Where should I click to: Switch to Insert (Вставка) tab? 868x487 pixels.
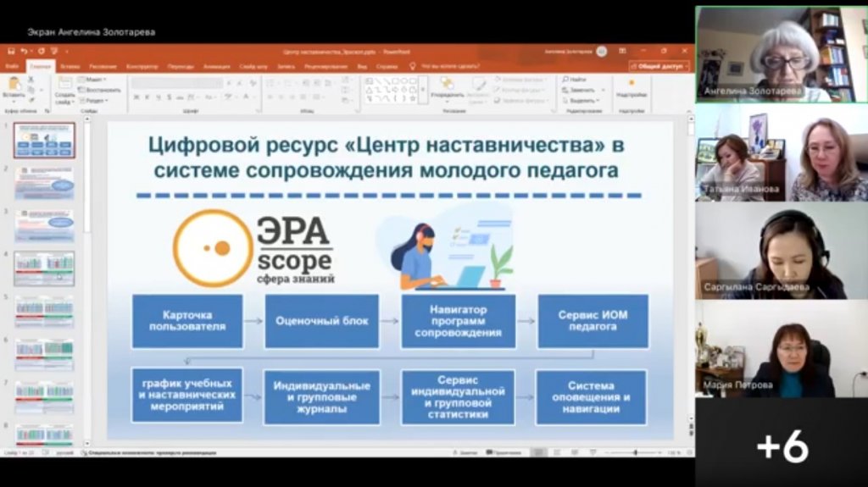click(x=70, y=66)
